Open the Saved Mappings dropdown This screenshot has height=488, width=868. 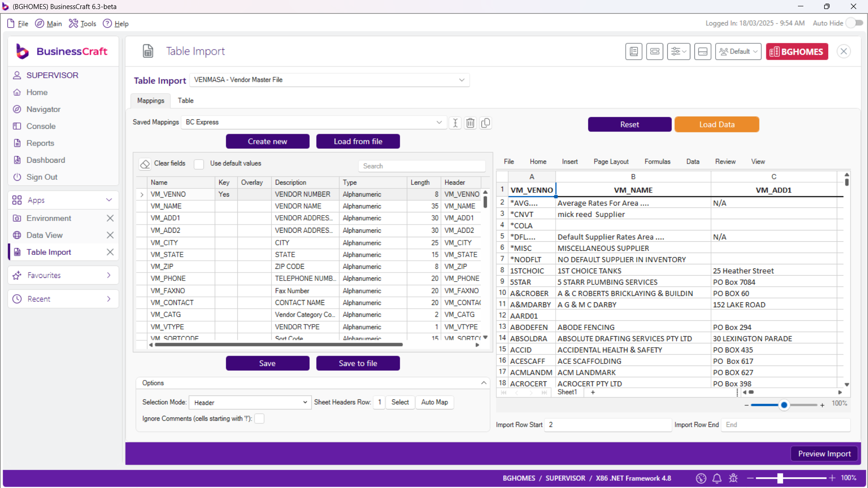click(439, 122)
